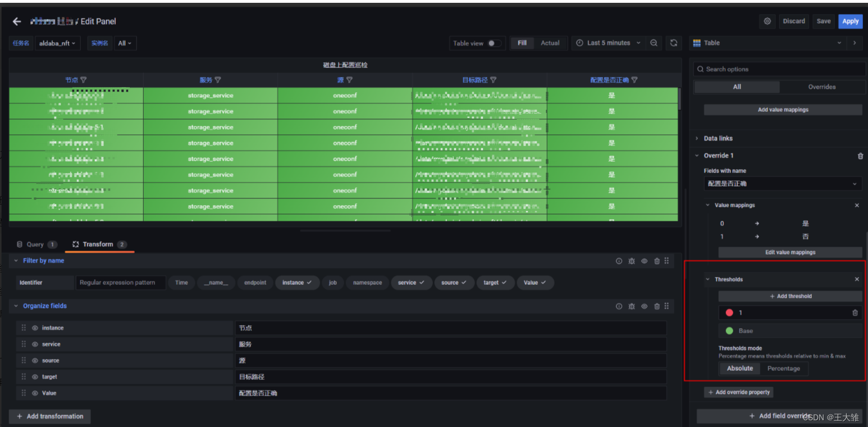Select the Transform tab
The height and width of the screenshot is (427, 868).
click(99, 245)
